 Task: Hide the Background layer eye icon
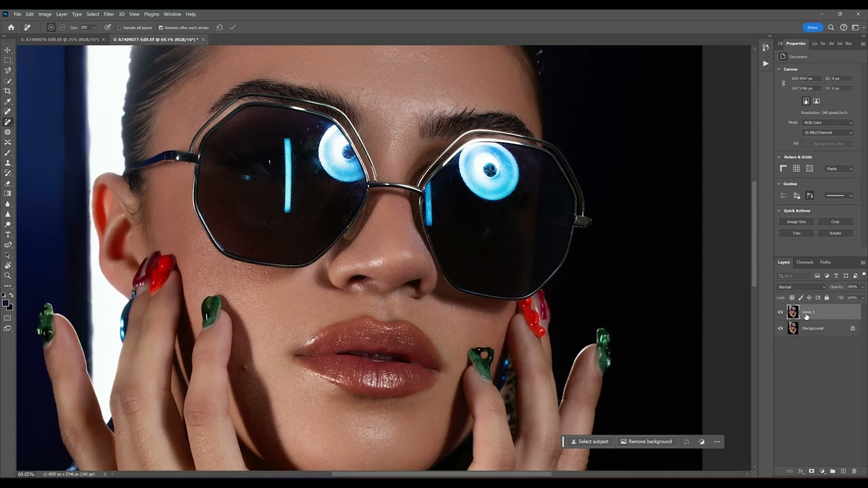(x=780, y=329)
